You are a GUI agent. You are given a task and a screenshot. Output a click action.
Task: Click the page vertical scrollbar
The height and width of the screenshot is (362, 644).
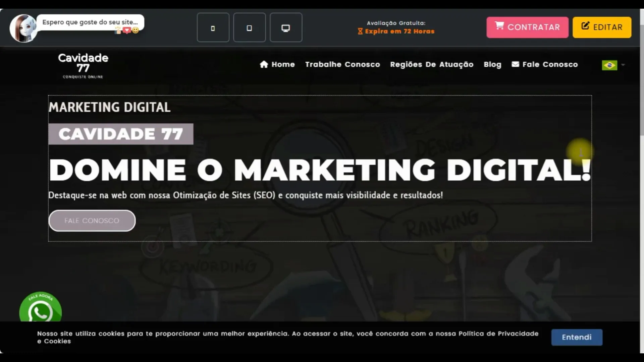(x=642, y=80)
